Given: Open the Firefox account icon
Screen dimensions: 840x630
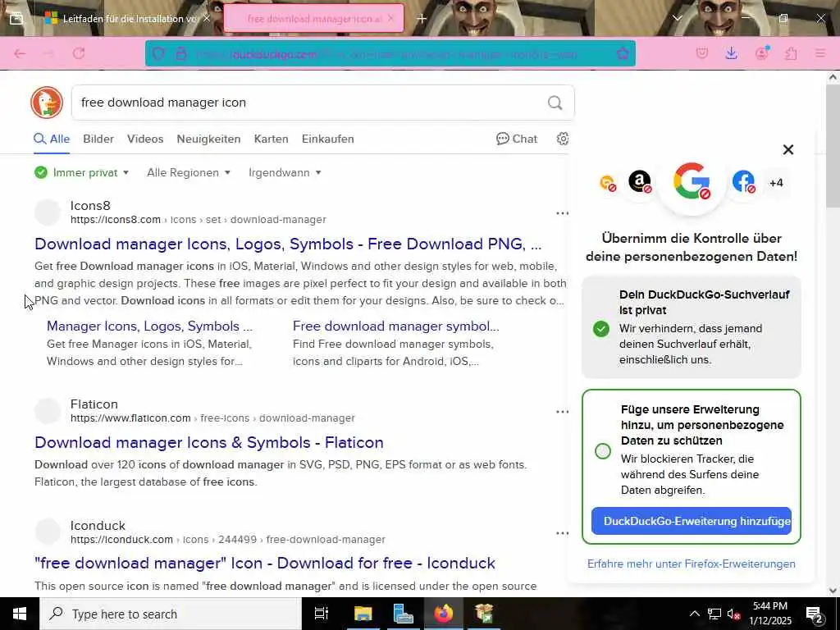Looking at the screenshot, I should coord(761,53).
